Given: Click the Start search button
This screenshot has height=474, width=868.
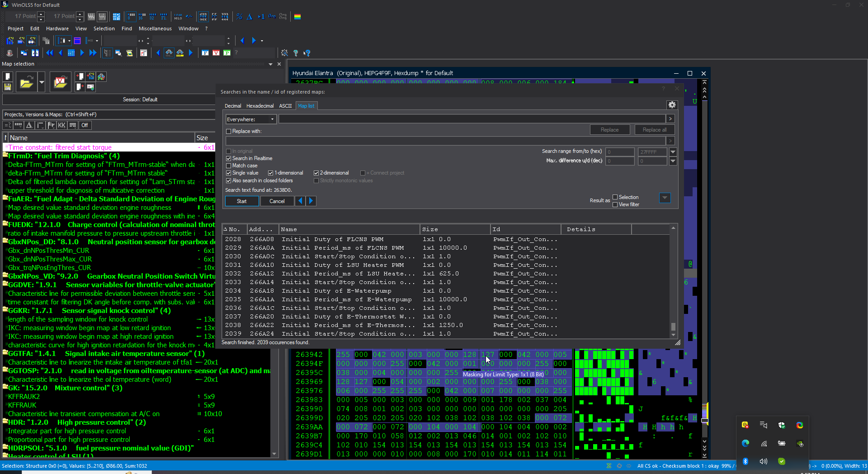Looking at the screenshot, I should pos(242,201).
